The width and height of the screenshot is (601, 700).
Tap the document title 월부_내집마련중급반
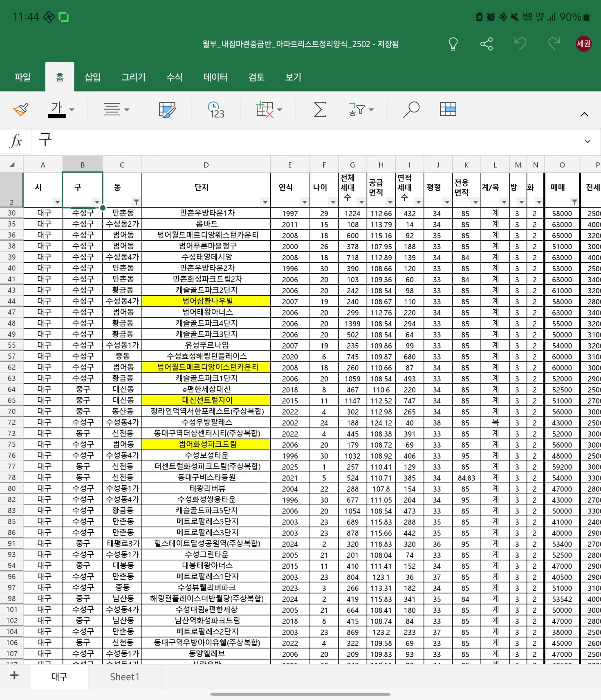pos(300,44)
